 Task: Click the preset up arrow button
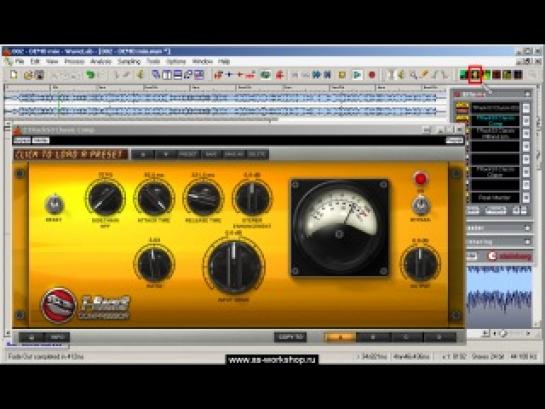[143, 155]
